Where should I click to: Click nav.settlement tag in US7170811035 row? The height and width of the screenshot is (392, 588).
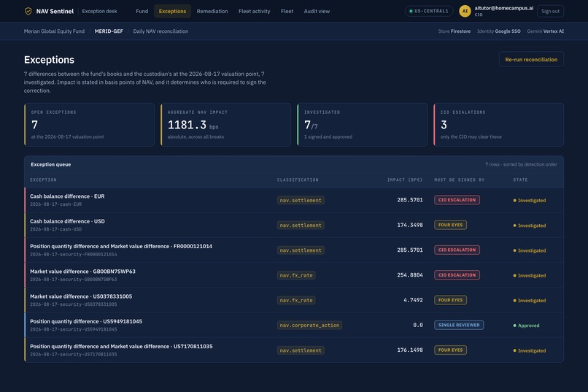point(301,350)
